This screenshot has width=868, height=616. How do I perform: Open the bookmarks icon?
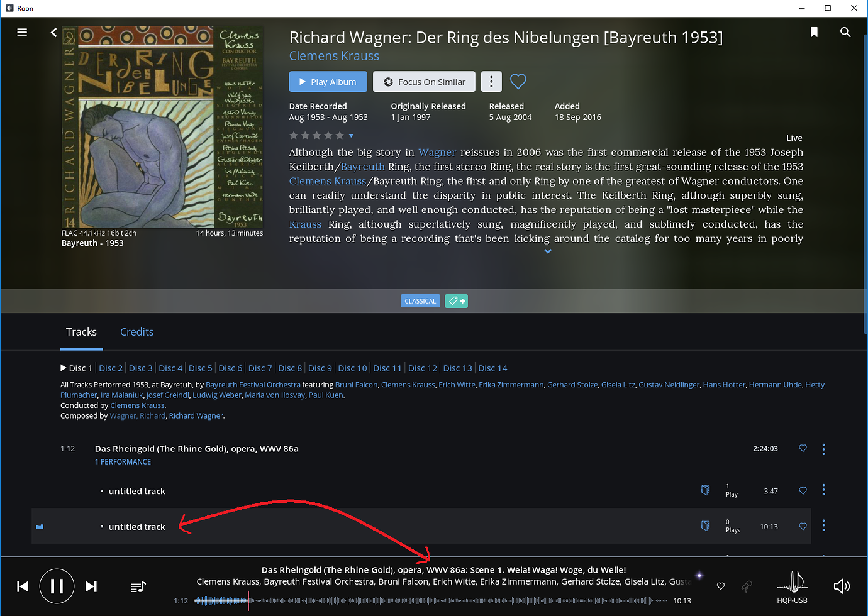(814, 32)
